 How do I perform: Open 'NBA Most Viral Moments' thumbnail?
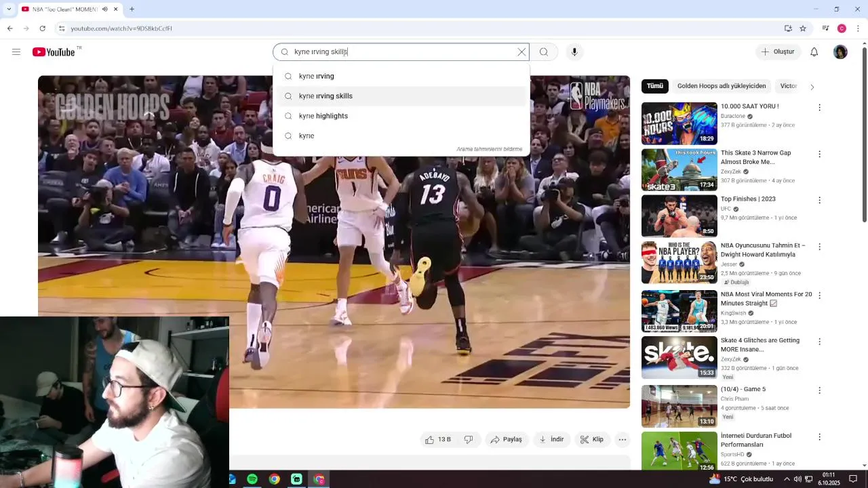pyautogui.click(x=679, y=311)
